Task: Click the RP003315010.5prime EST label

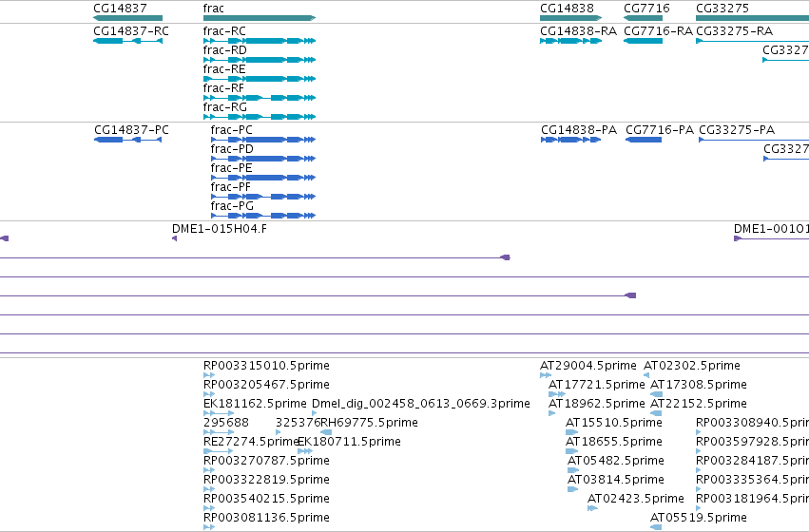Action: 266,366
